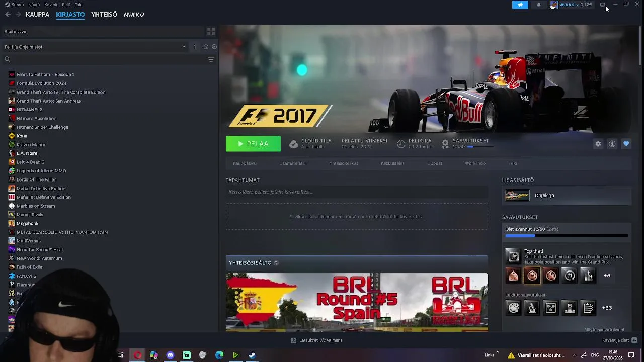Viewport: 644px width, 362px height.
Task: Click the green PELAA play button
Action: (253, 144)
